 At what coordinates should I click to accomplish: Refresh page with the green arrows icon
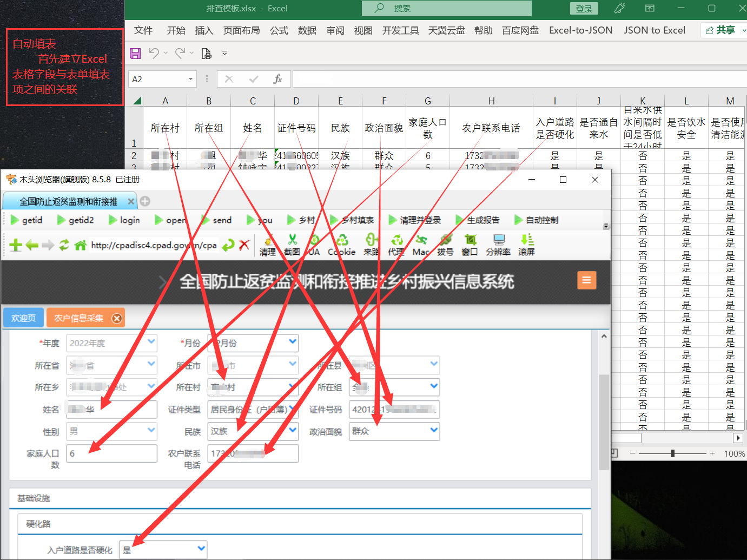coord(64,245)
